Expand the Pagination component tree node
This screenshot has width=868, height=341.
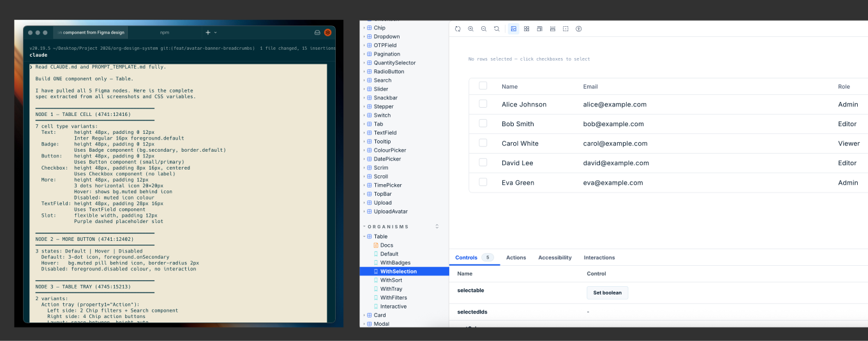364,54
